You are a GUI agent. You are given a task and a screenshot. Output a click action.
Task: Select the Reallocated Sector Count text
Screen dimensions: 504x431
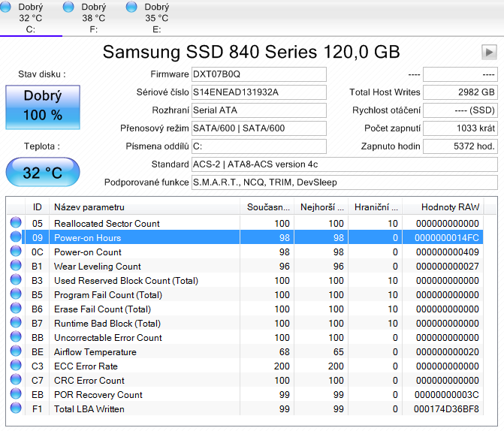(107, 224)
